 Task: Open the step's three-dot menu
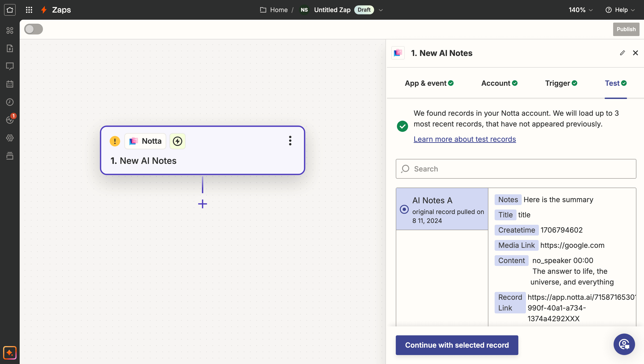(290, 141)
